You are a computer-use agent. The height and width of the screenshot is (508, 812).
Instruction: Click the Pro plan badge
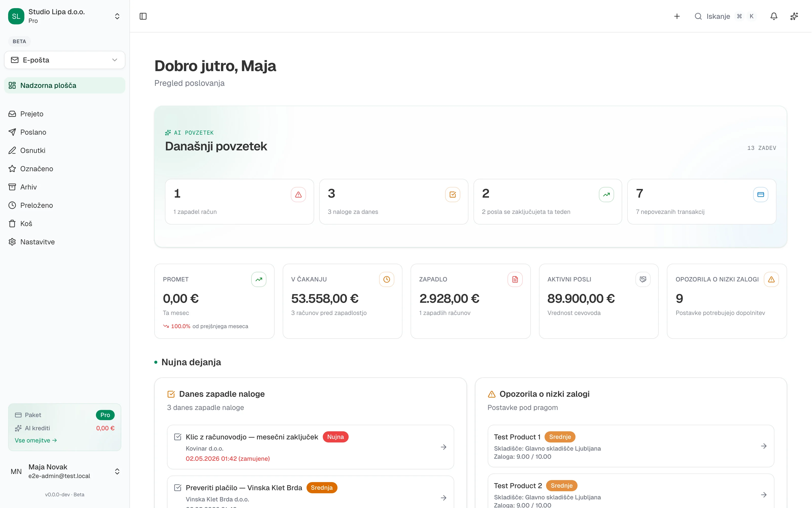tap(105, 415)
